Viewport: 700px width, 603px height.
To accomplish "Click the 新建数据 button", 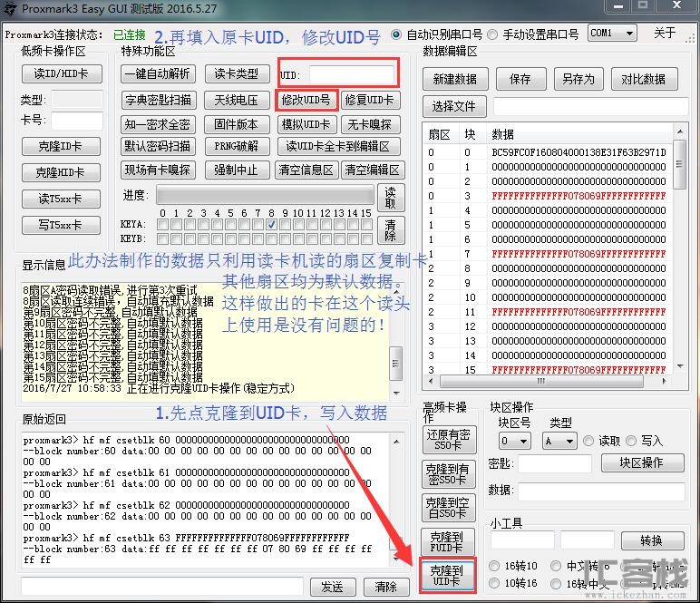I will tap(455, 79).
